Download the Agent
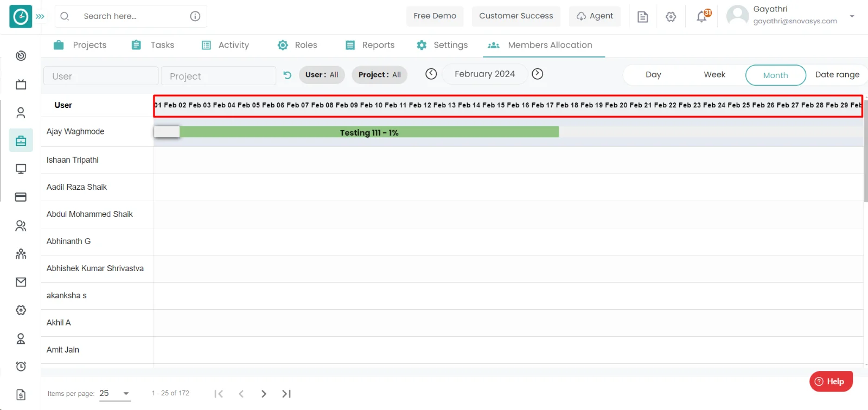The width and height of the screenshot is (868, 410). click(595, 16)
